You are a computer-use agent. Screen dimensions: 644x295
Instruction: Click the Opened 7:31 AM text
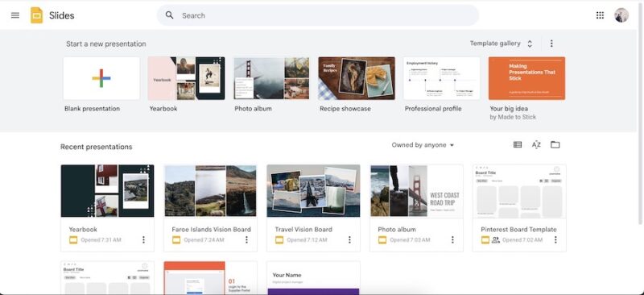101,240
